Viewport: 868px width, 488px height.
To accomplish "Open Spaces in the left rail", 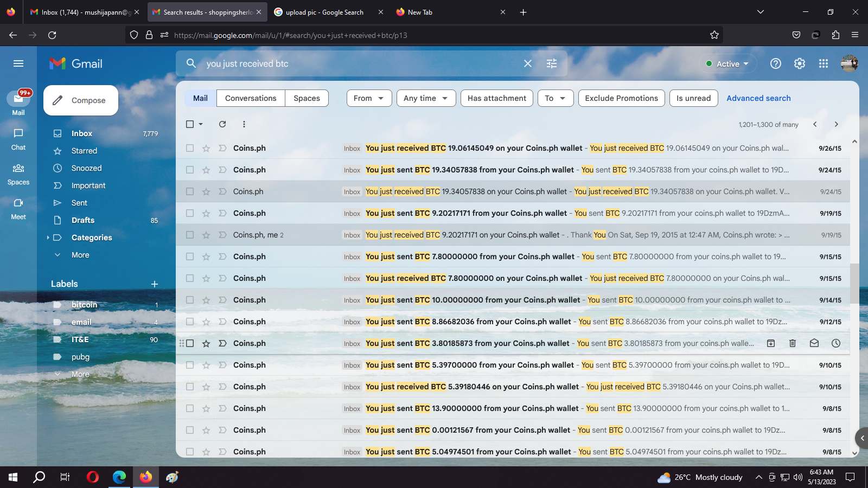I will (x=18, y=174).
